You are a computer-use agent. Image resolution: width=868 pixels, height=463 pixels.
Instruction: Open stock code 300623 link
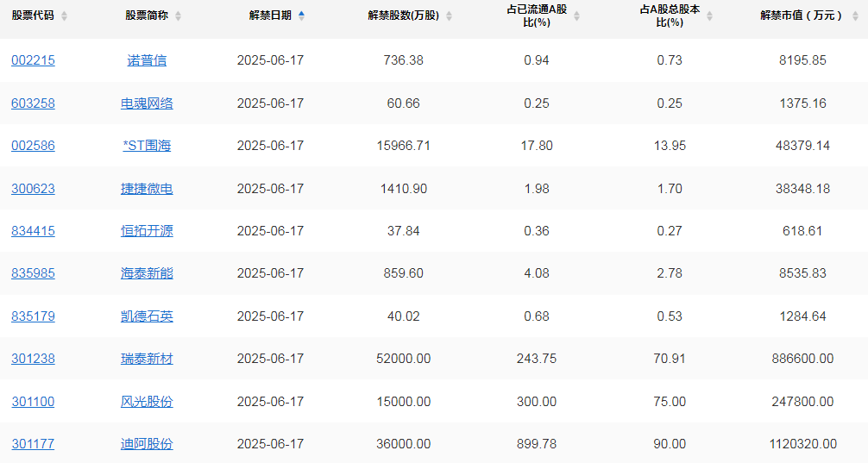(33, 189)
